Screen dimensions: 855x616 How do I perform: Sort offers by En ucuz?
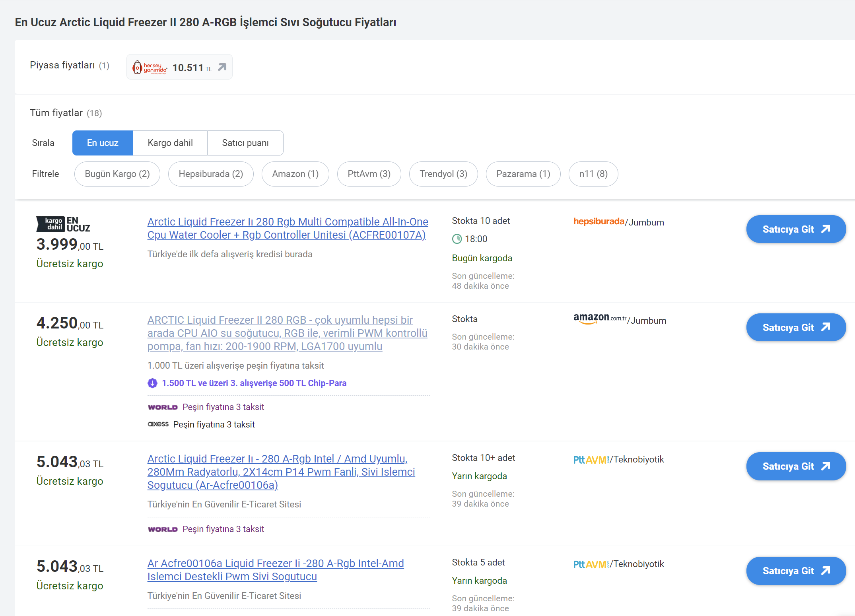click(x=103, y=143)
